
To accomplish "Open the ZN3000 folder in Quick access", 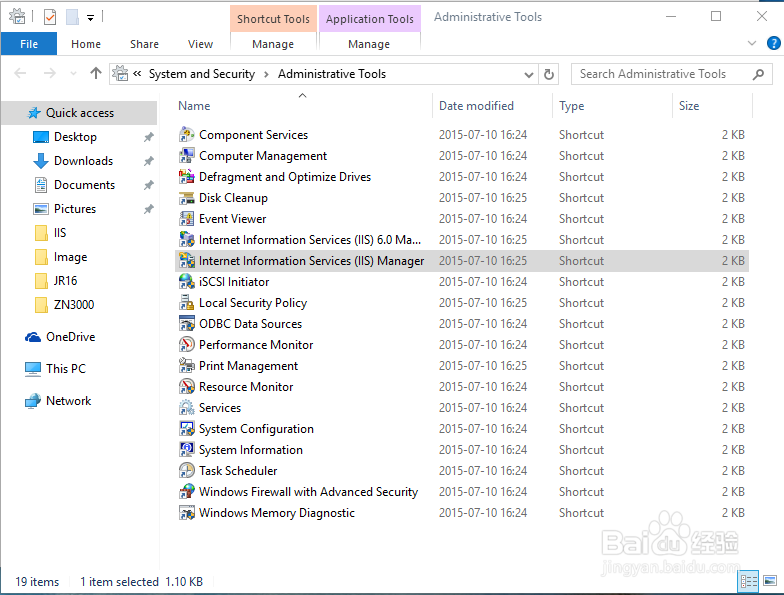I will pyautogui.click(x=64, y=305).
